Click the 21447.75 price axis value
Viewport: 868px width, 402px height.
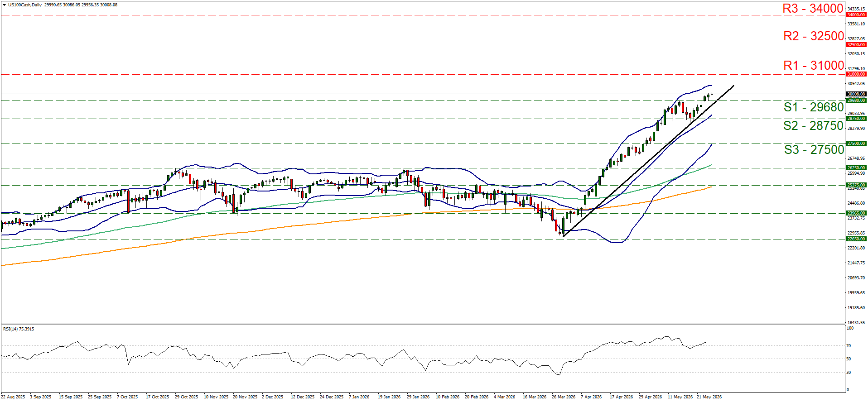pos(856,263)
